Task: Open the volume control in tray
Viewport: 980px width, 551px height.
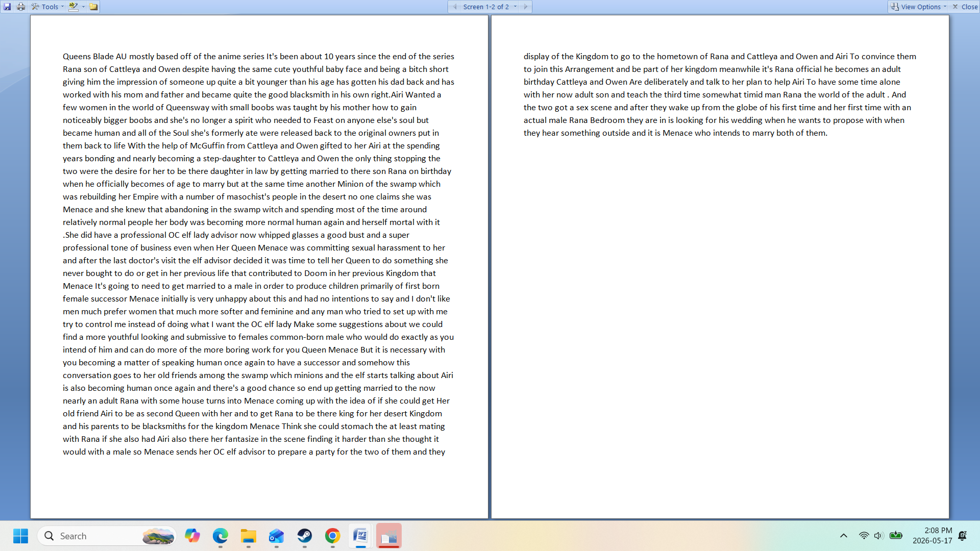Action: click(878, 536)
